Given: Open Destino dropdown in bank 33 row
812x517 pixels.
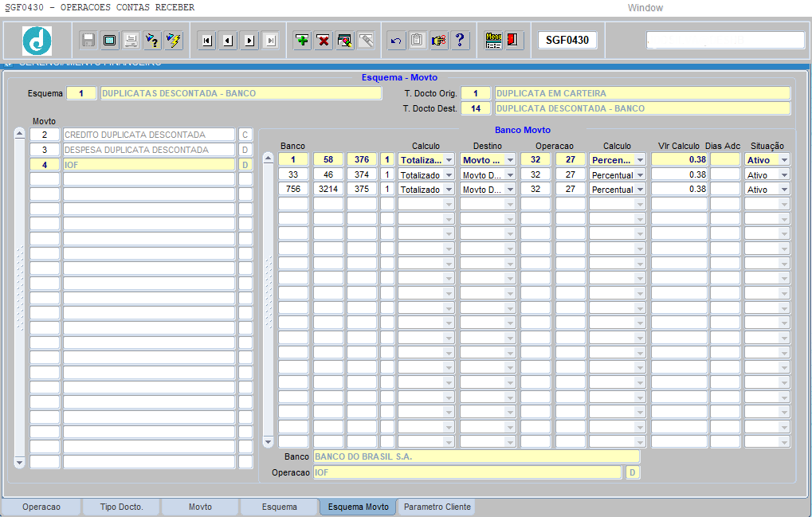Looking at the screenshot, I should [x=511, y=175].
